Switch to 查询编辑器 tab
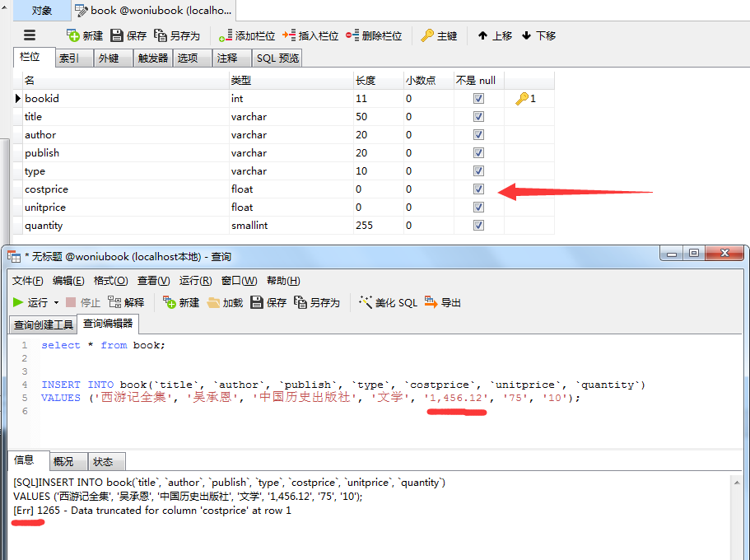 [108, 324]
